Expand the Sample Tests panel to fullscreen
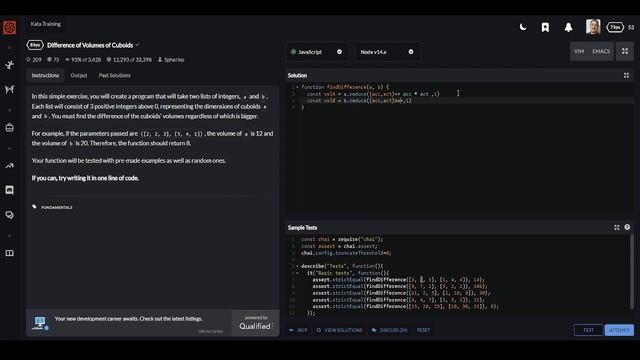Image resolution: width=640 pixels, height=360 pixels. click(617, 228)
